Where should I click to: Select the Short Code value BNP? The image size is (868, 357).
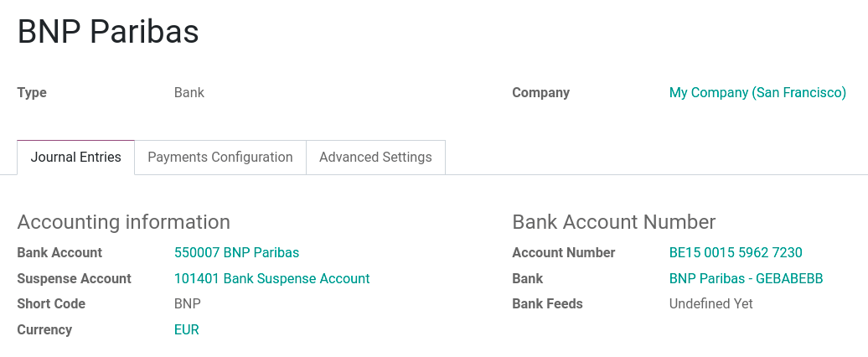click(x=188, y=304)
